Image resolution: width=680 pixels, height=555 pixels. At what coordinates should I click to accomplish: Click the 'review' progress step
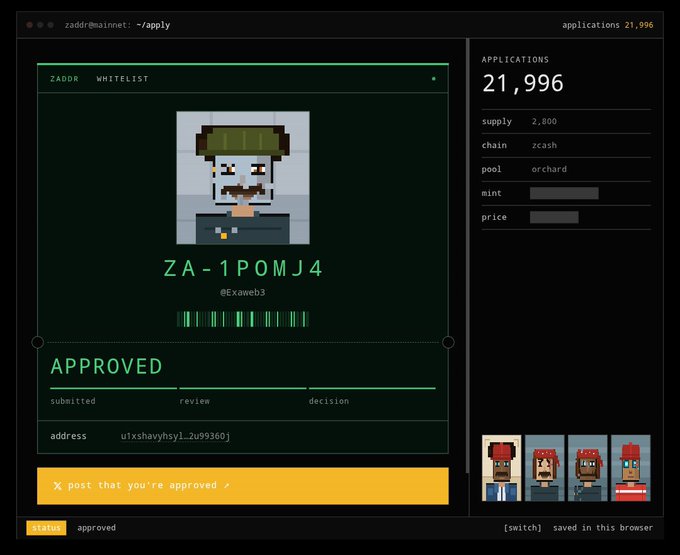pyautogui.click(x=194, y=401)
